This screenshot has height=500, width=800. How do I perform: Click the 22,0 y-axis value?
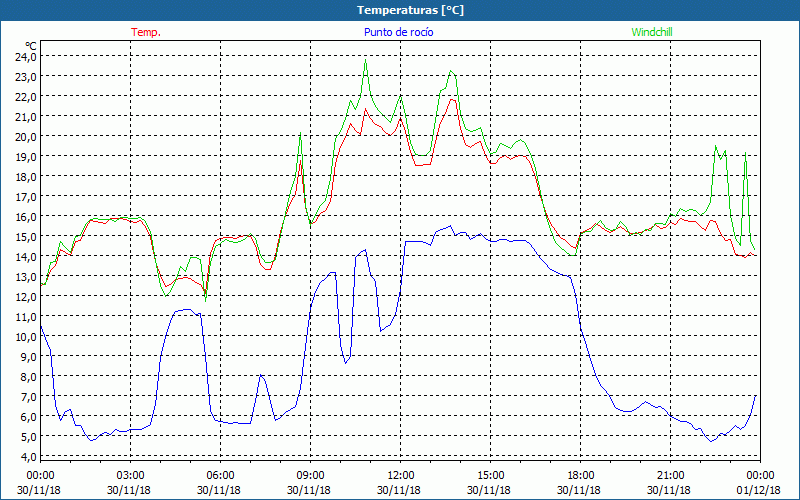tap(26, 96)
